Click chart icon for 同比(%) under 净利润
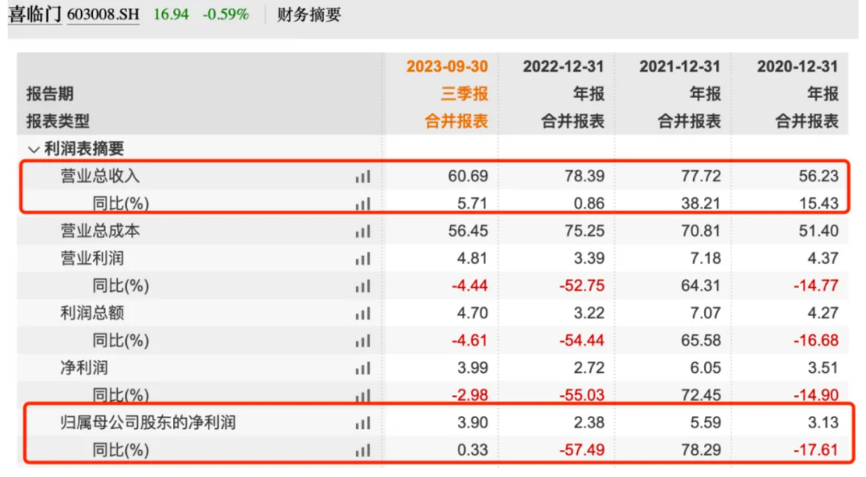This screenshot has height=477, width=866. pos(362,396)
